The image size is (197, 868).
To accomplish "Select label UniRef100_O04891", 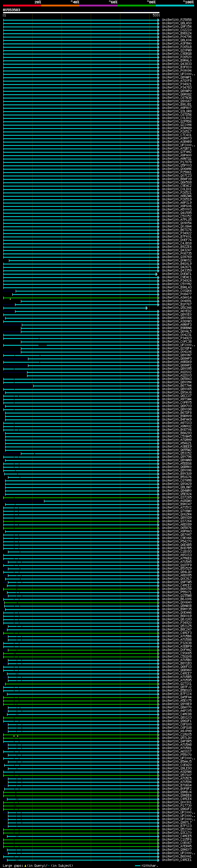I will 176,301.
